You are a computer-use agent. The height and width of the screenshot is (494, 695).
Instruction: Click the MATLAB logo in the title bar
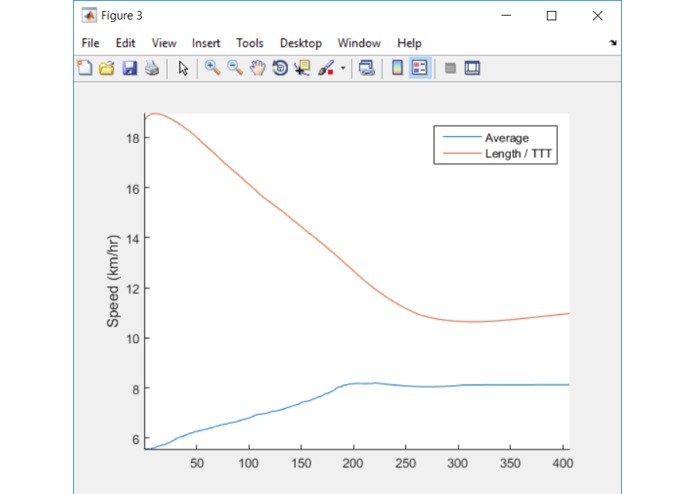(89, 16)
